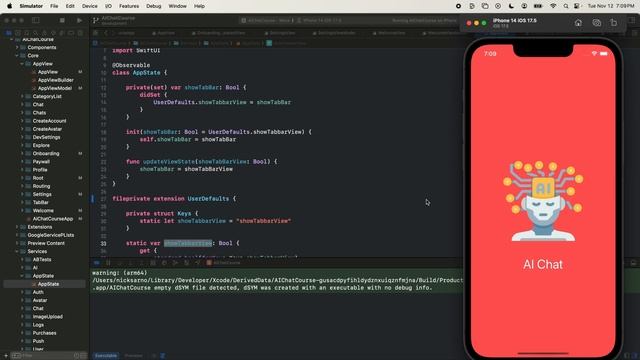
Task: Open the Apple menu
Action: pyautogui.click(x=9, y=6)
